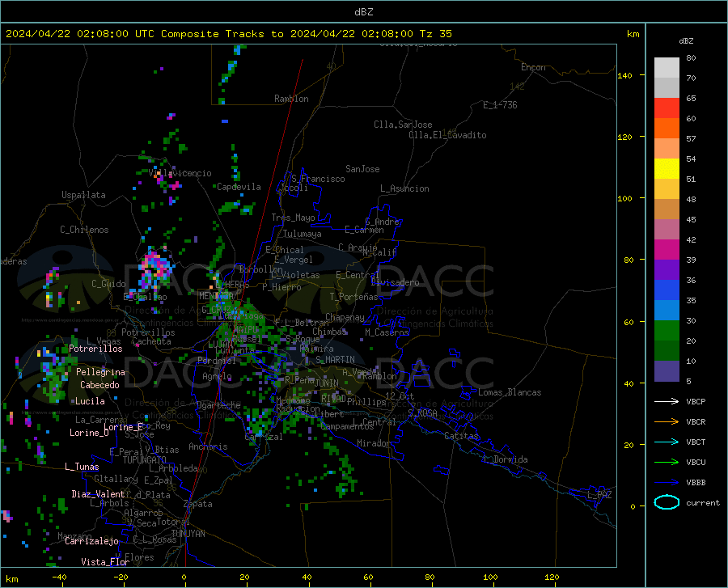Click the TUPUNGATO place label
Viewport: 728px width, 588px height.
[x=144, y=460]
